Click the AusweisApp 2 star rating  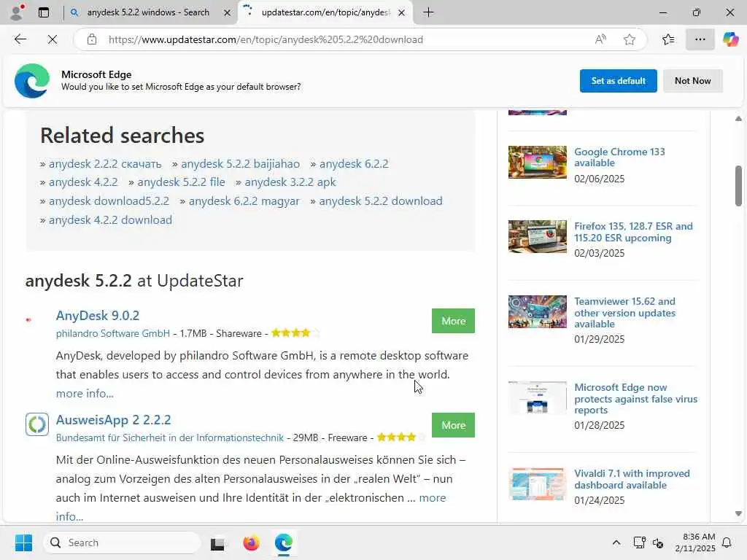401,437
